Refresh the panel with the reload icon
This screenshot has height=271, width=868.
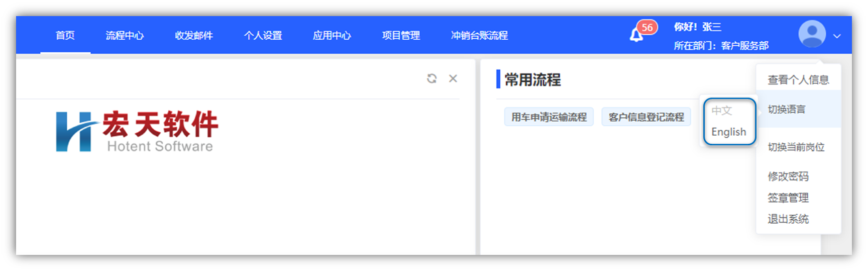click(431, 78)
